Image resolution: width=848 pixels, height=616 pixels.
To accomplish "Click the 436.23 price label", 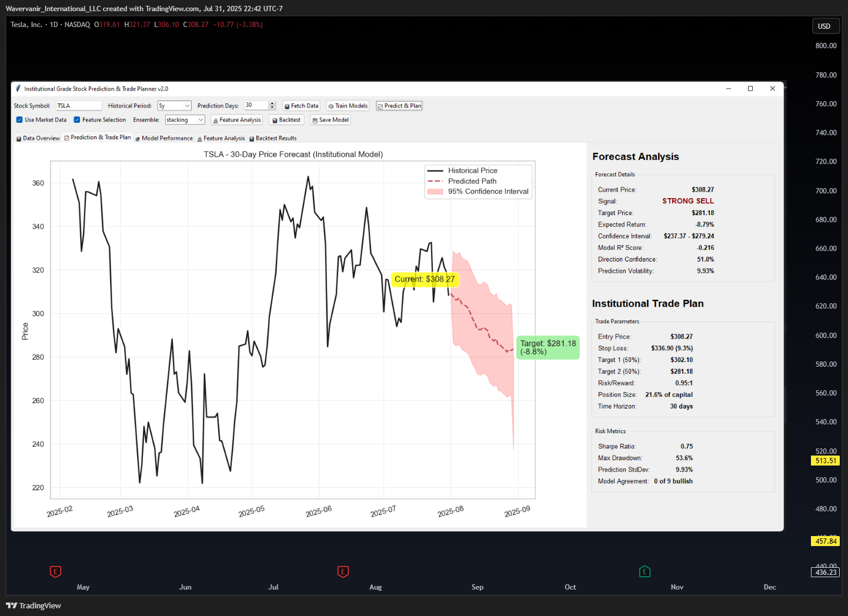I will [826, 573].
